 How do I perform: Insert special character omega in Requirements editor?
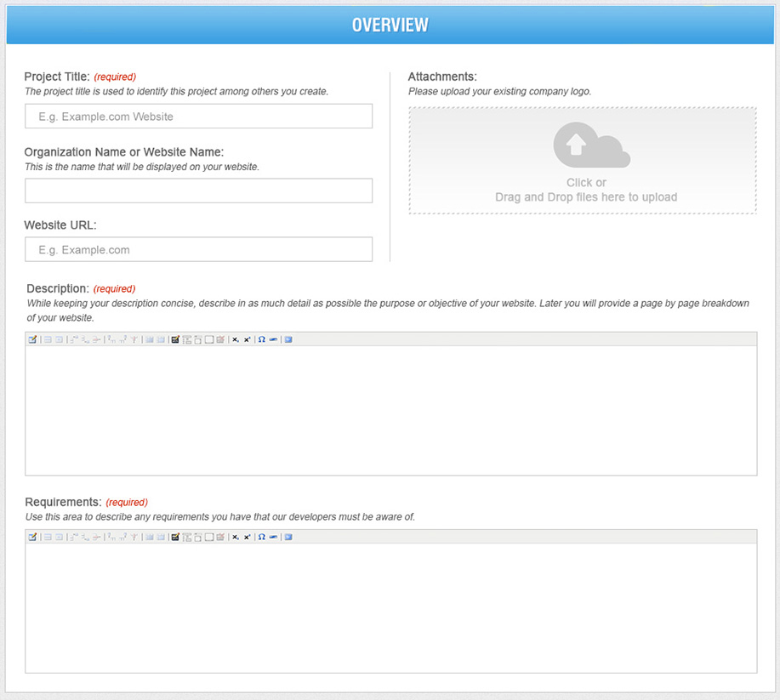(x=262, y=537)
